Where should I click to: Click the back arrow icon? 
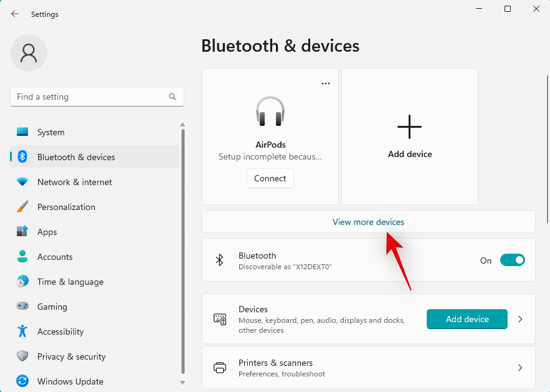pyautogui.click(x=15, y=14)
